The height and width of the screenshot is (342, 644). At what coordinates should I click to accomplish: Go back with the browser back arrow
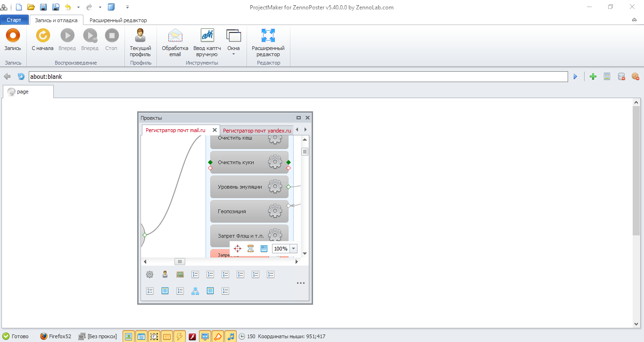[x=7, y=76]
